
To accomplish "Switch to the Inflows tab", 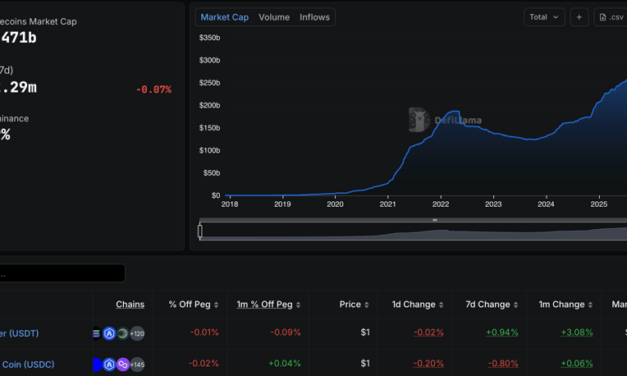I will point(314,17).
